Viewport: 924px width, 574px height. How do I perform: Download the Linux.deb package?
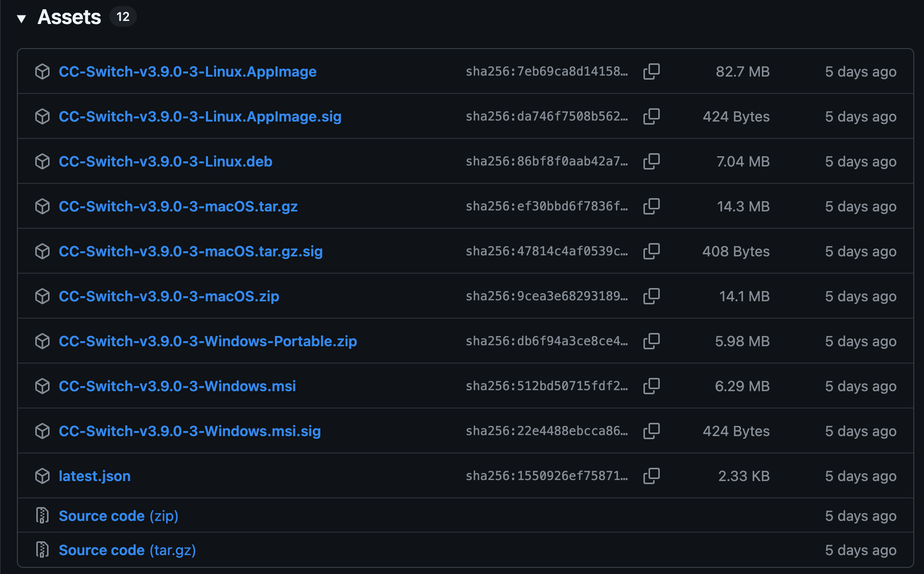click(165, 161)
